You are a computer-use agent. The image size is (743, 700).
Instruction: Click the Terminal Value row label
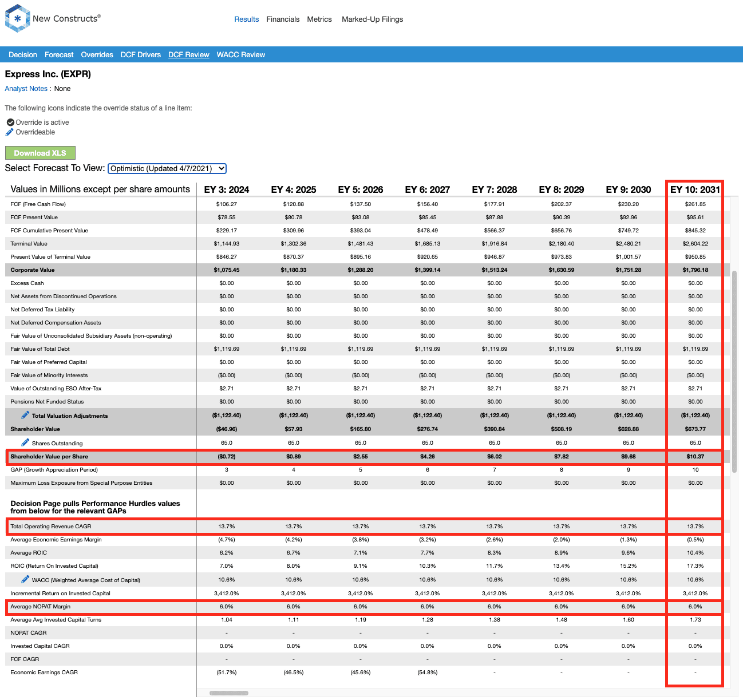[29, 244]
